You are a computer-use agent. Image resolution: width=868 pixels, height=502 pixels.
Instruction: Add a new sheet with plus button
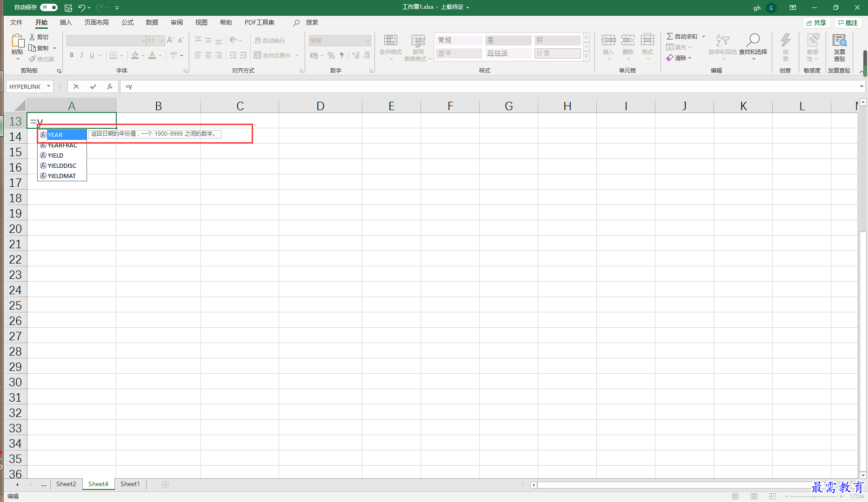pyautogui.click(x=166, y=484)
